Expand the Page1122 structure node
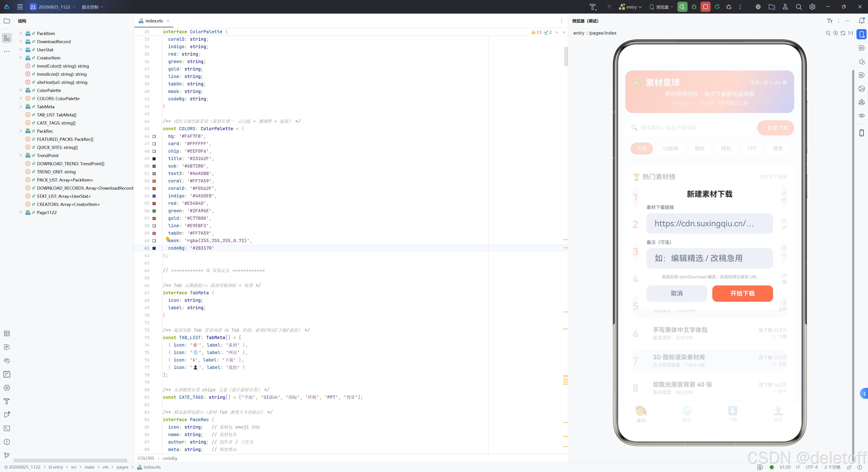Viewport: 868px width, 472px height. [x=21, y=212]
